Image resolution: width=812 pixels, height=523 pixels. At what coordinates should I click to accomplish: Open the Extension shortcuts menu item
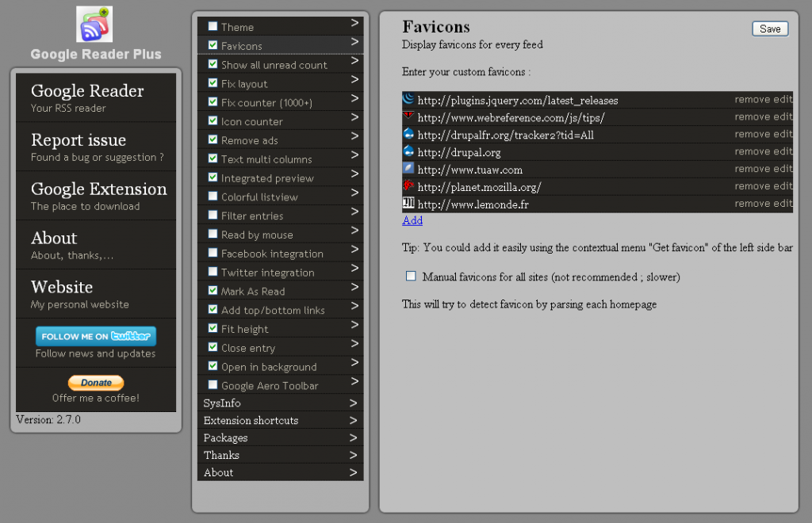[251, 420]
